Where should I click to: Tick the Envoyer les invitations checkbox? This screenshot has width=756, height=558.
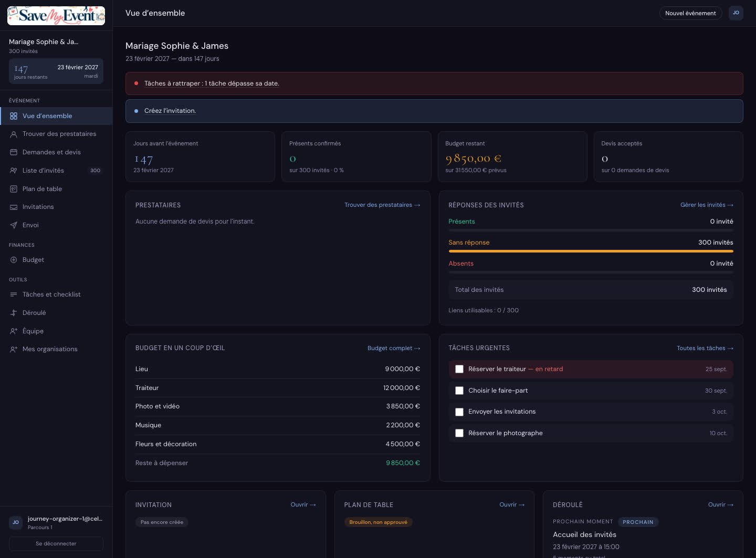point(459,412)
